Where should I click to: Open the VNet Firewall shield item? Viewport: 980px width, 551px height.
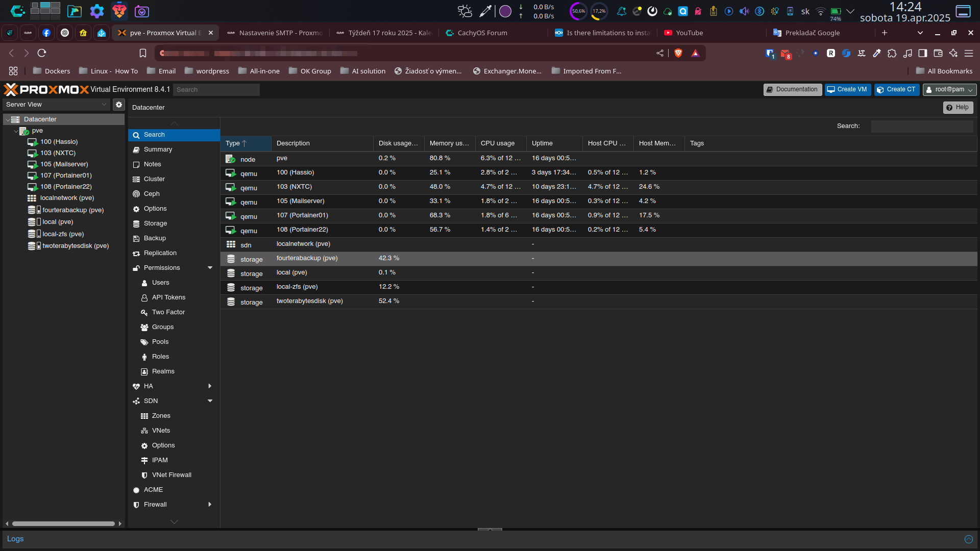[171, 475]
